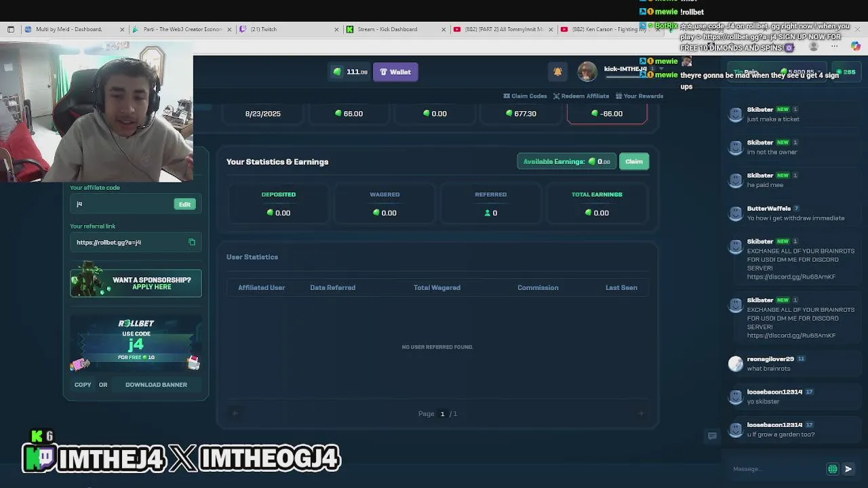The width and height of the screenshot is (868, 488).
Task: Open Claim Codes link
Action: [525, 96]
